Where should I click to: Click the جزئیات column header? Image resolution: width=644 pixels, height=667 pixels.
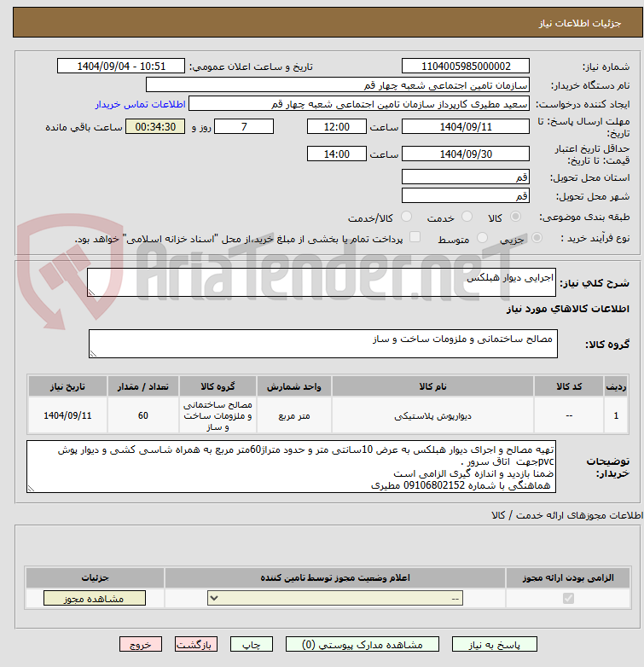[96, 577]
